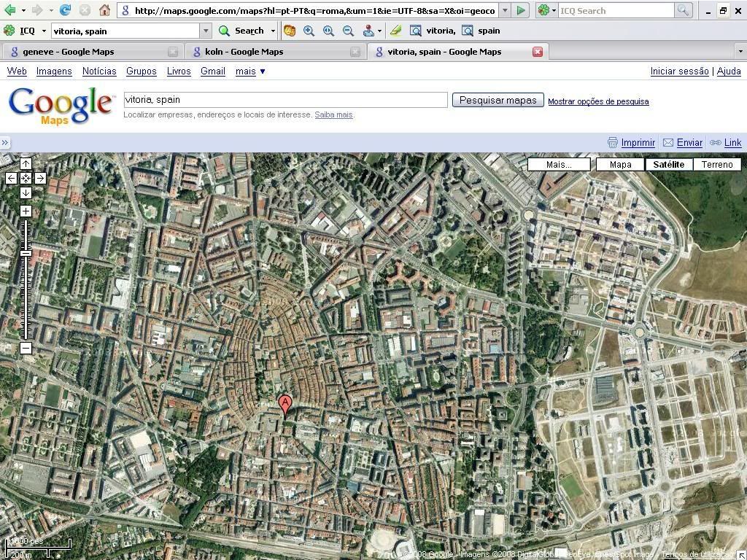Click the center map reset button
Screen dimensions: 747x560
[x=26, y=178]
